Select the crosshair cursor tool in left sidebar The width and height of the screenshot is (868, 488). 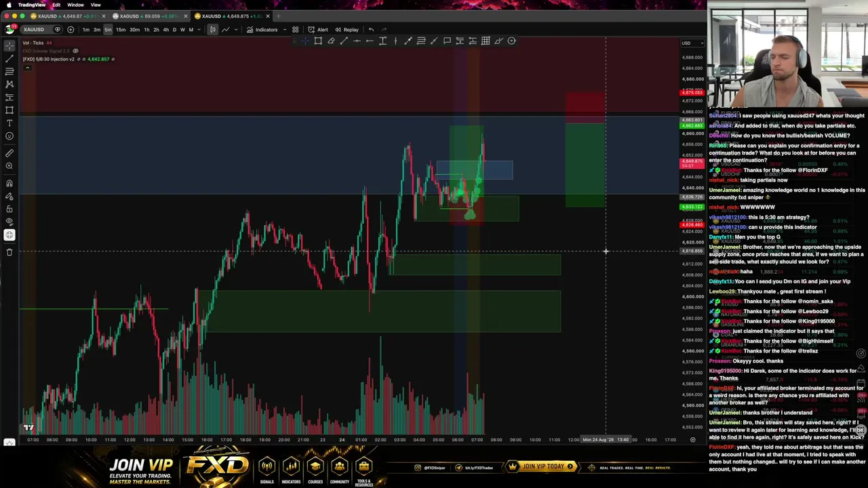(9, 45)
